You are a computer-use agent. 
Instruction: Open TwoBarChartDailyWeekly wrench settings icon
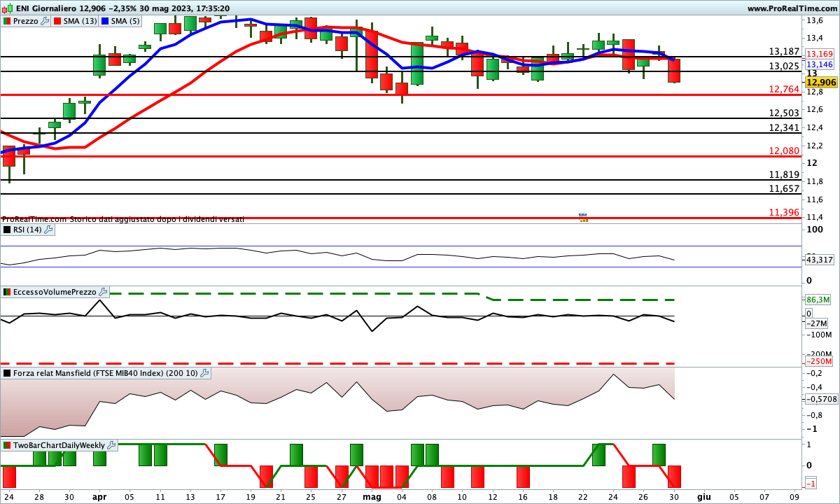point(112,445)
